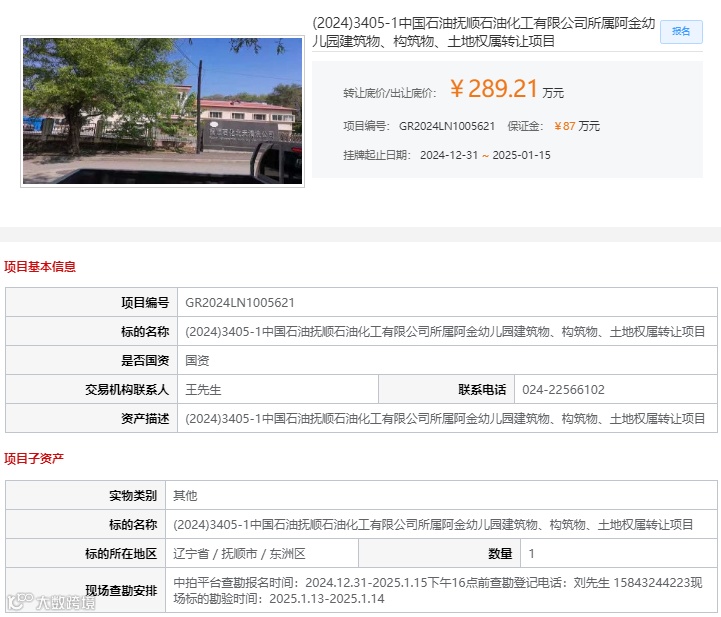The height and width of the screenshot is (617, 721).
Task: Click the 标的所在地区 label cell
Action: tap(86, 554)
